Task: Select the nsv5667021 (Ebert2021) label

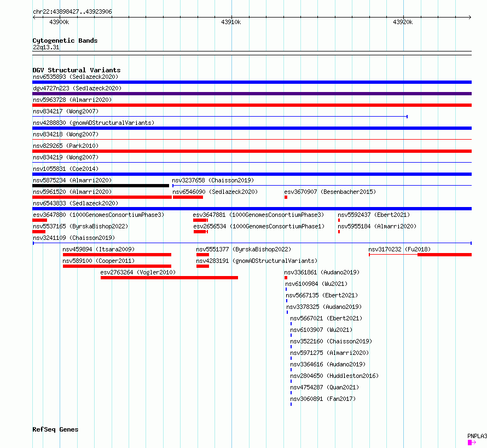Action: [x=326, y=318]
